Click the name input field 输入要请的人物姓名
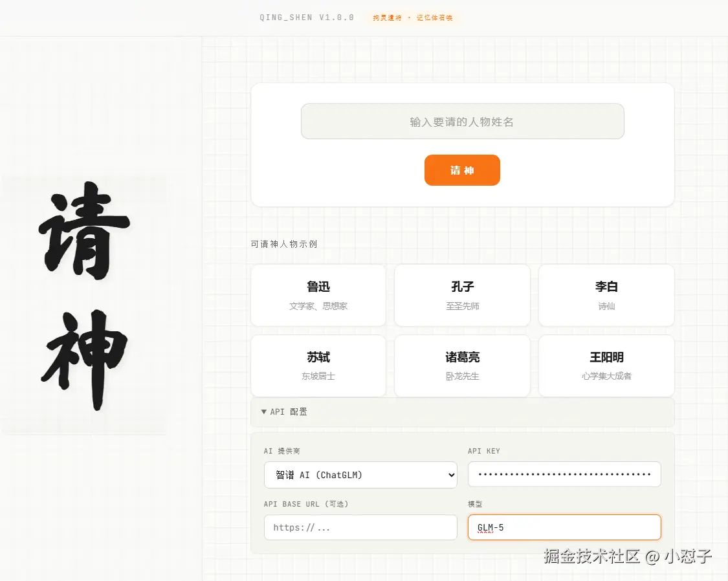Screen dimensions: 728x581 (x=462, y=121)
